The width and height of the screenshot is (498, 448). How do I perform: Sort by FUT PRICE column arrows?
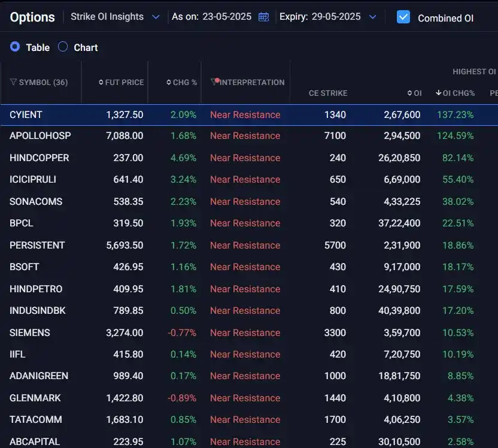101,82
